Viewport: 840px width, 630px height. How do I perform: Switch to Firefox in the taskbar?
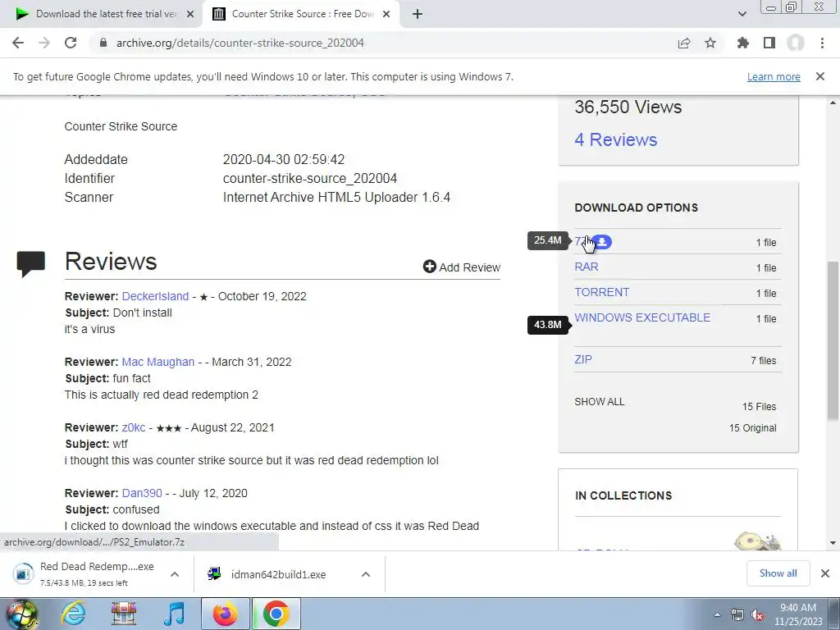pyautogui.click(x=226, y=614)
